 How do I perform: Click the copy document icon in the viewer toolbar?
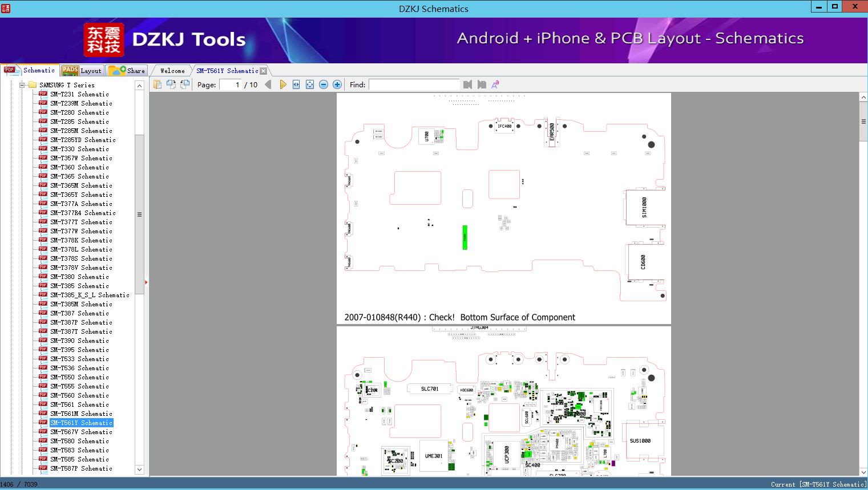pyautogui.click(x=158, y=84)
